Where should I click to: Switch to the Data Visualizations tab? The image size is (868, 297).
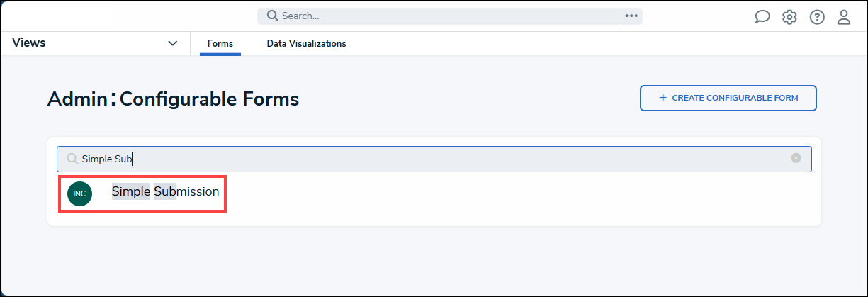pos(306,43)
